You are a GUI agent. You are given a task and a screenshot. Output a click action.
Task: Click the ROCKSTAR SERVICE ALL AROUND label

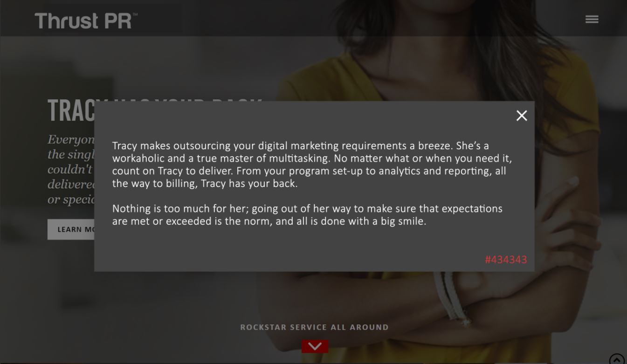[314, 327]
